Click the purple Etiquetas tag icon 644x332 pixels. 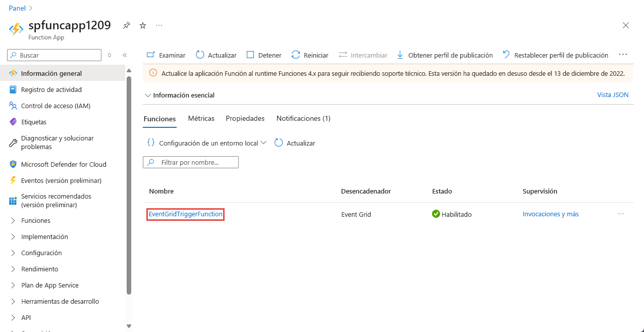(13, 122)
